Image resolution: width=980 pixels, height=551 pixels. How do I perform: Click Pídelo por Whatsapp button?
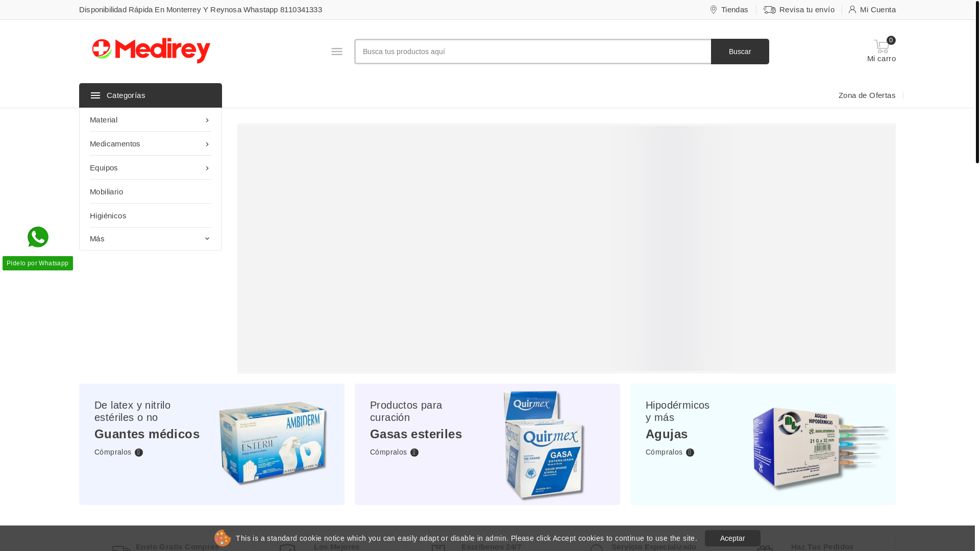click(38, 263)
